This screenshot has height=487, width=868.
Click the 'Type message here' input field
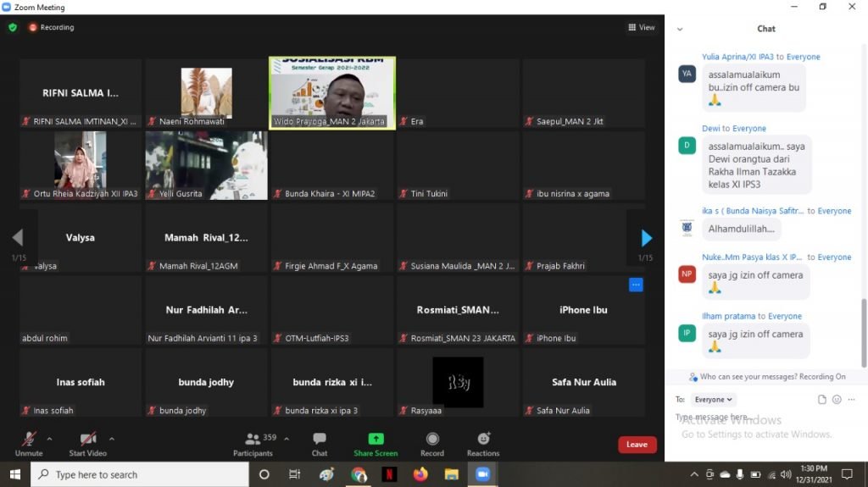pyautogui.click(x=746, y=418)
